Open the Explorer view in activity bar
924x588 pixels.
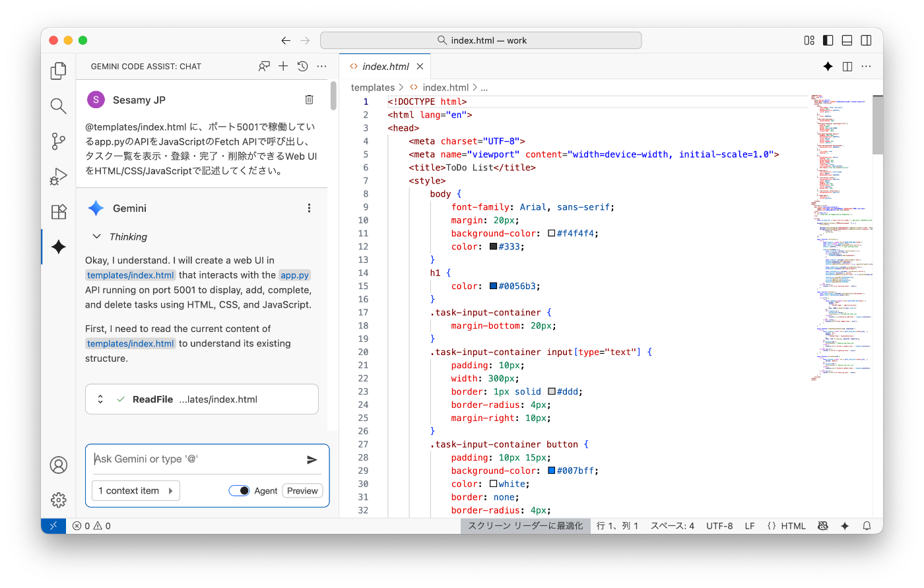pyautogui.click(x=58, y=71)
